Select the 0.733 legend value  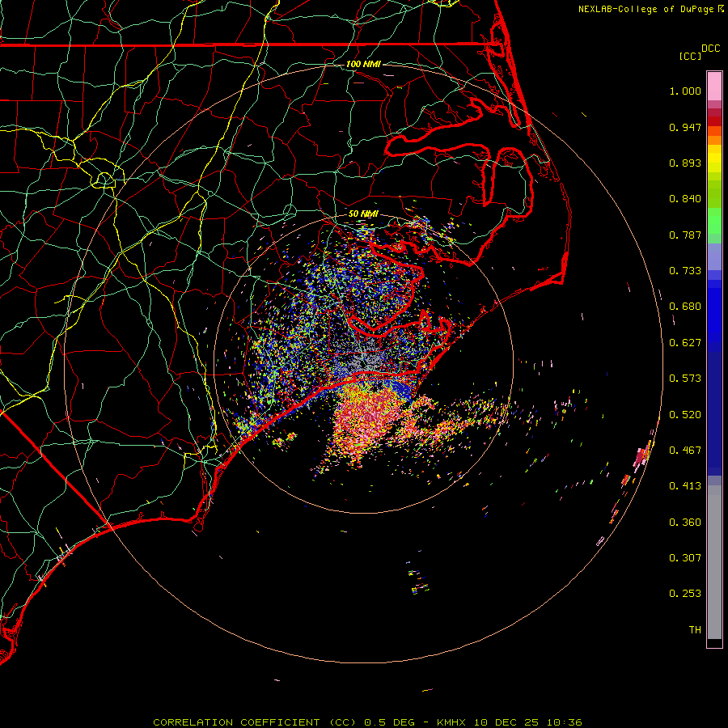[x=685, y=271]
